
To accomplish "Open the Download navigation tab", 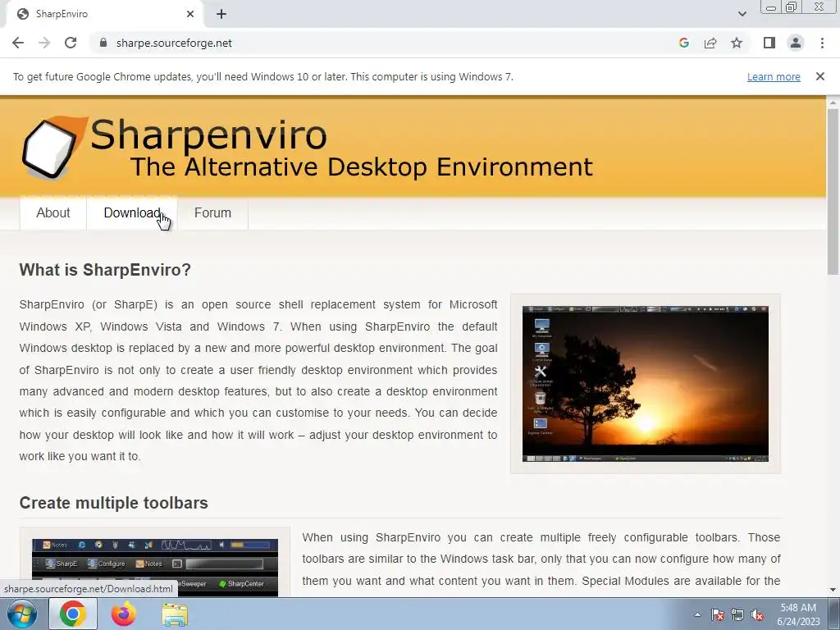I will point(132,212).
